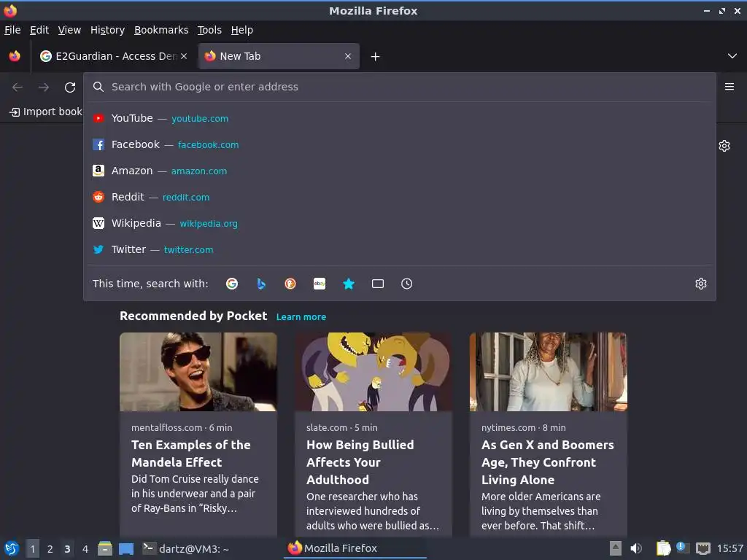Click the 15:57 clock
Image resolution: width=747 pixels, height=560 pixels.
point(729,548)
